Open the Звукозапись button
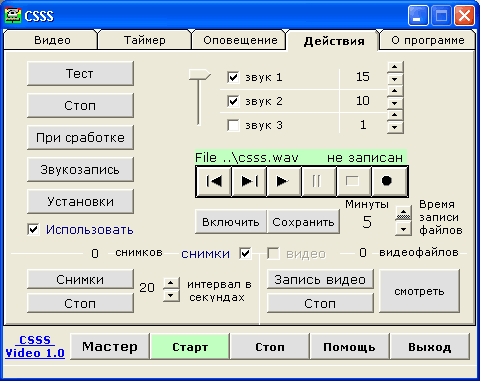480x381 pixels. point(80,169)
